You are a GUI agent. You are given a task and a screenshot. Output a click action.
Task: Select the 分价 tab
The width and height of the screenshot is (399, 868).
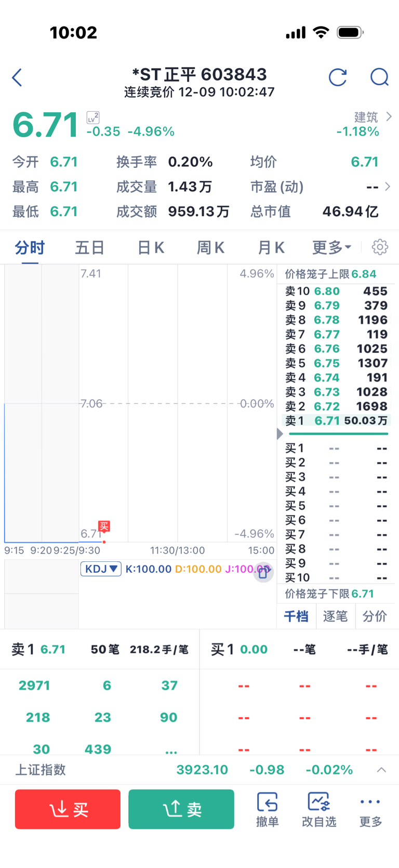click(x=375, y=616)
